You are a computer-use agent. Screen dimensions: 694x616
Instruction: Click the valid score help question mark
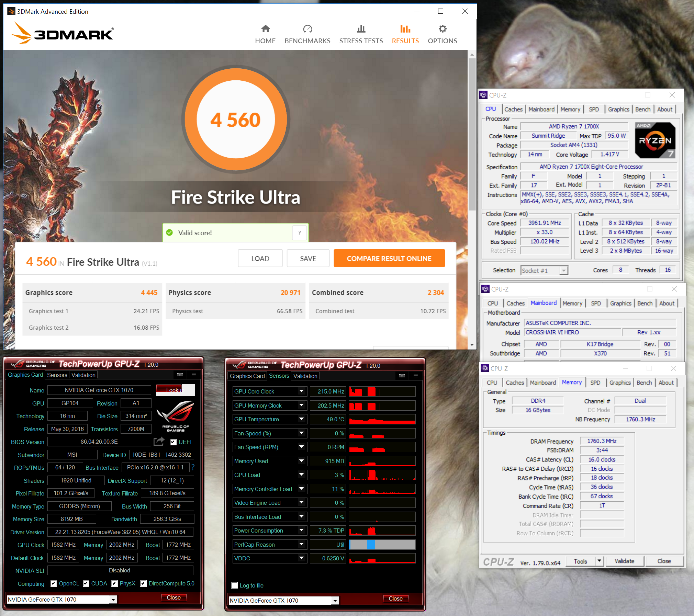coord(299,233)
